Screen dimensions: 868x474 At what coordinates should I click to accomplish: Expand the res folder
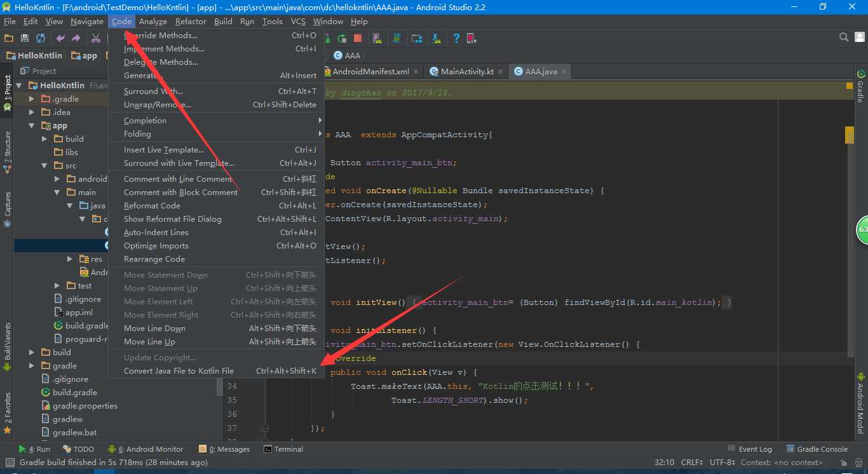click(x=70, y=259)
